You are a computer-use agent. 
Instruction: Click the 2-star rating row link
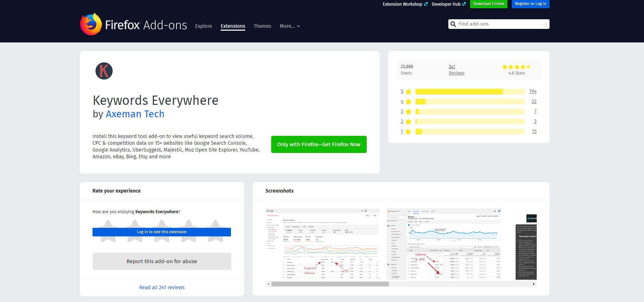[406, 122]
